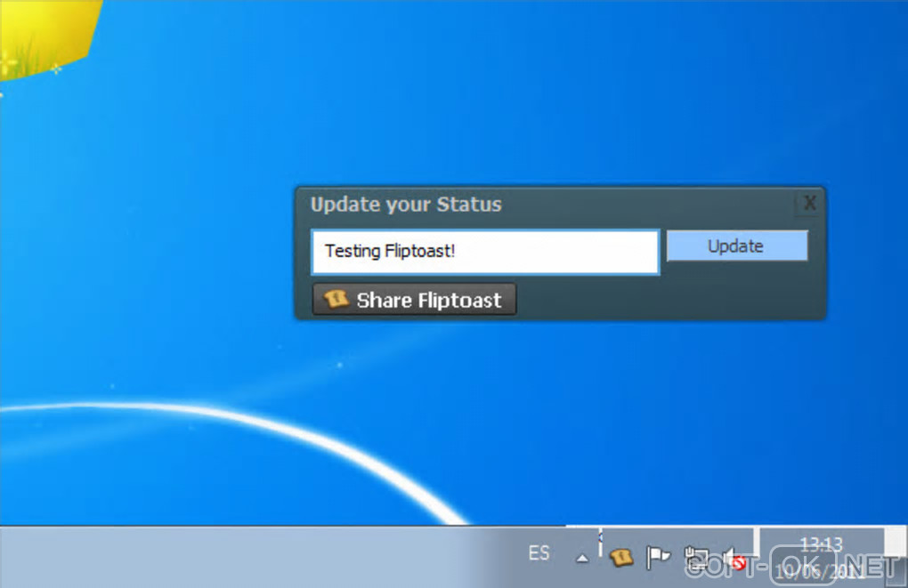Show hidden system tray icons arrow

point(582,558)
